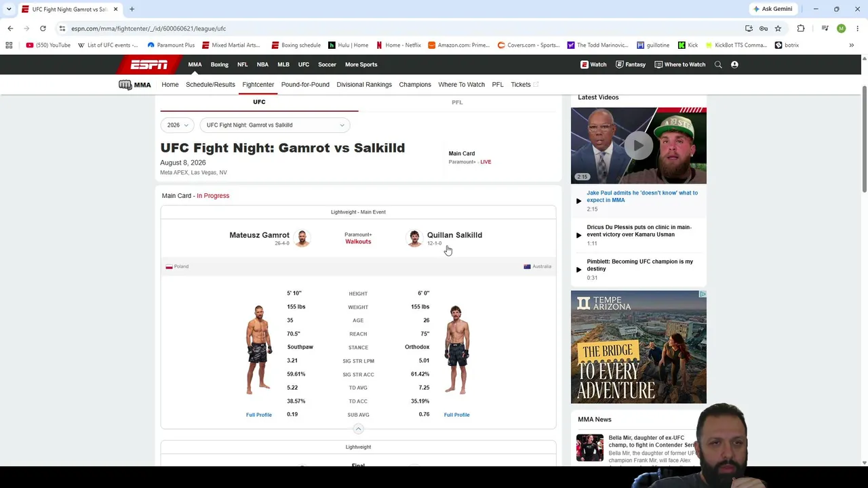Image resolution: width=868 pixels, height=488 pixels.
Task: Open Champions page
Action: tap(415, 85)
